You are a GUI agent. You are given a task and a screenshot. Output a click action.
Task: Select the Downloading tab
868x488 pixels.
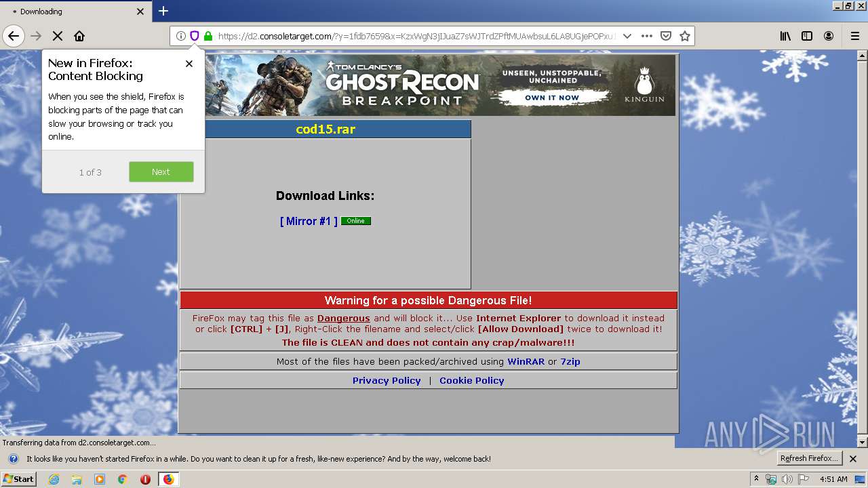coord(75,12)
